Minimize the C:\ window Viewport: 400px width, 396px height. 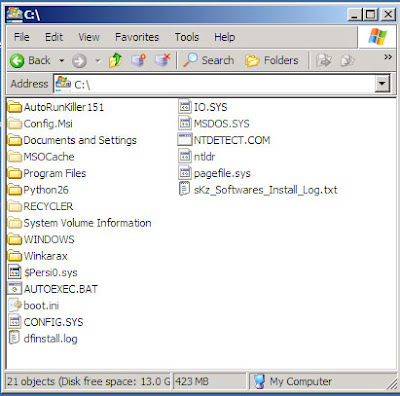click(x=354, y=14)
